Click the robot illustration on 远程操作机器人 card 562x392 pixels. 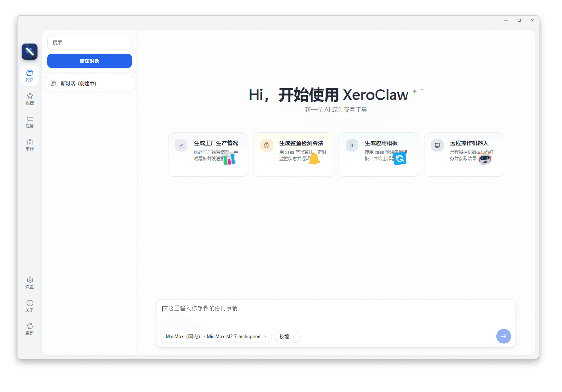(485, 159)
